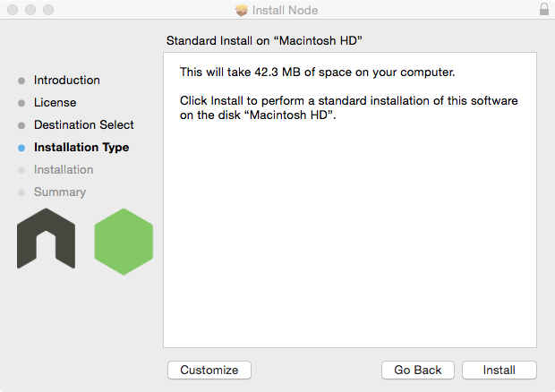Click the dimmed Summary step label
This screenshot has width=555, height=392.
tap(60, 192)
